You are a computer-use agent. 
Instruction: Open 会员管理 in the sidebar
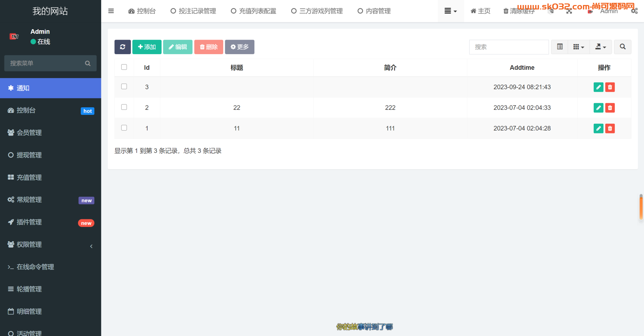coord(50,133)
